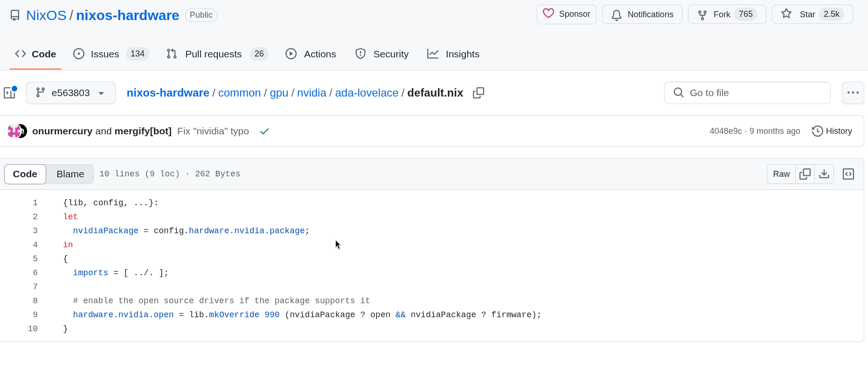Open the symbols panel icon

848,174
